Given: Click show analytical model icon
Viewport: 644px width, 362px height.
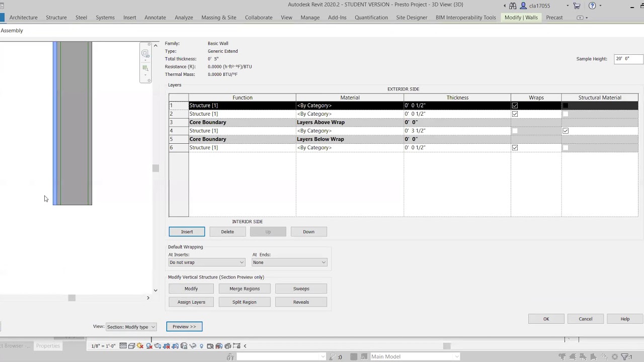Looking at the screenshot, I should 219,346.
